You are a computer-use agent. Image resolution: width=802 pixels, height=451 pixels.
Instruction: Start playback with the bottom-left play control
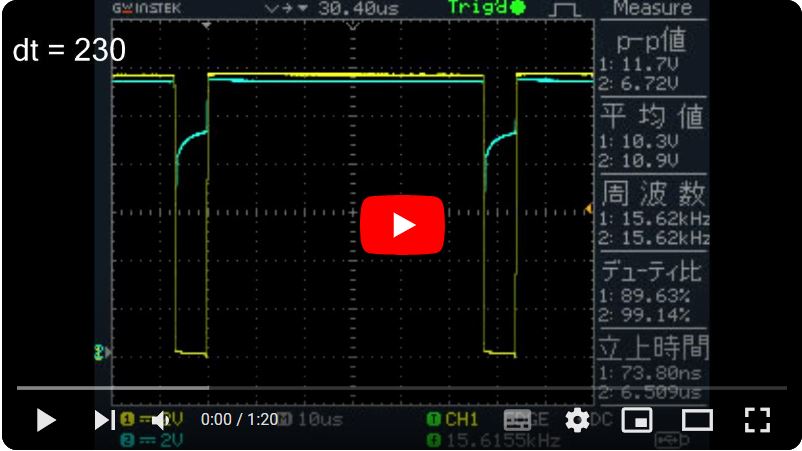[46, 420]
